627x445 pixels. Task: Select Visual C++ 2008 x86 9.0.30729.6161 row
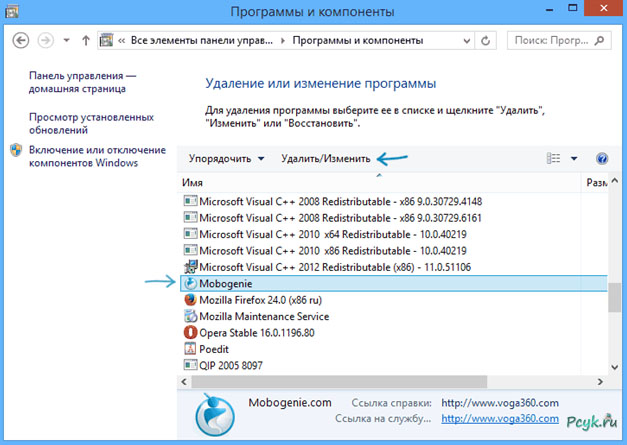[x=394, y=218]
